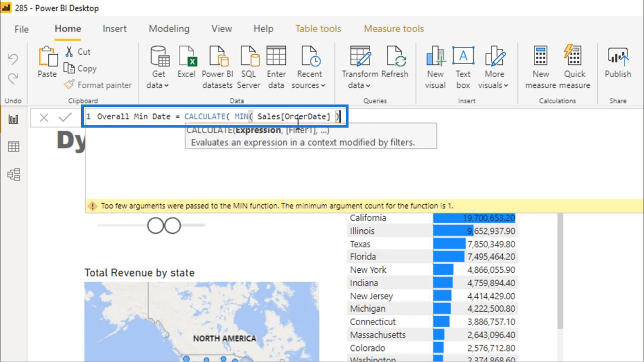Image resolution: width=644 pixels, height=362 pixels.
Task: Select the Illinois row
Action: [x=432, y=231]
